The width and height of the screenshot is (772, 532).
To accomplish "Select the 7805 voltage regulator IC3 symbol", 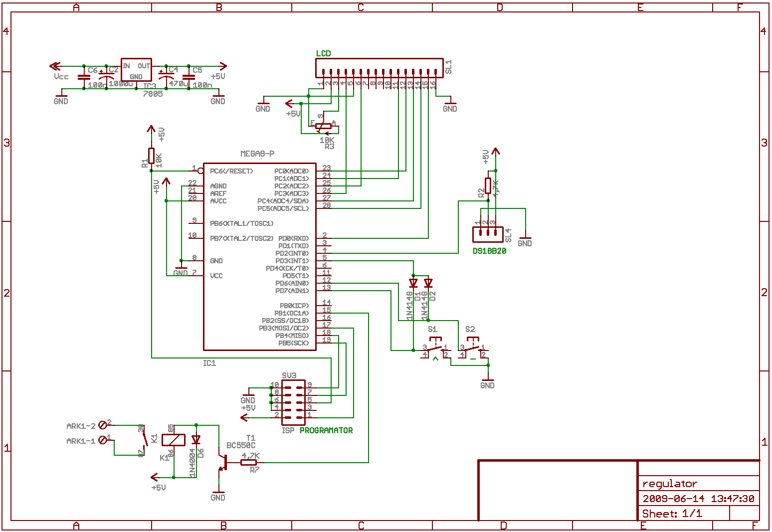I will tap(136, 70).
